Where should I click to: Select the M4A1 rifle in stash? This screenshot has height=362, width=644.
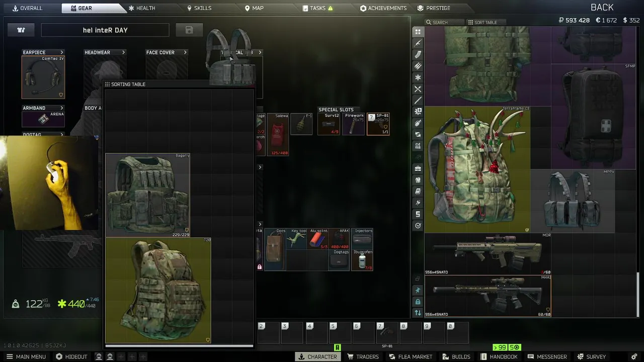click(x=488, y=296)
